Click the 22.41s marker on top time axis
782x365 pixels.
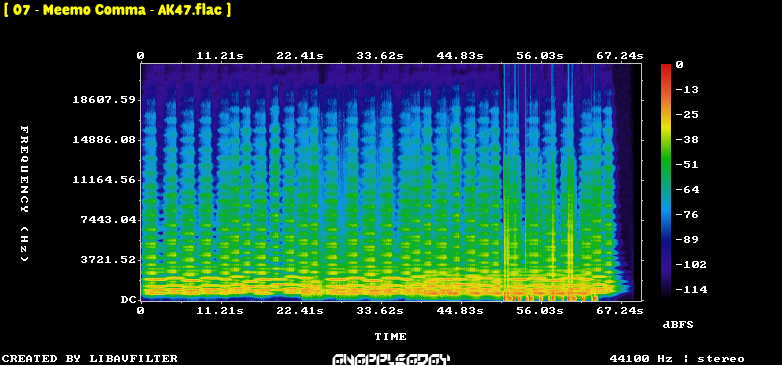300,55
